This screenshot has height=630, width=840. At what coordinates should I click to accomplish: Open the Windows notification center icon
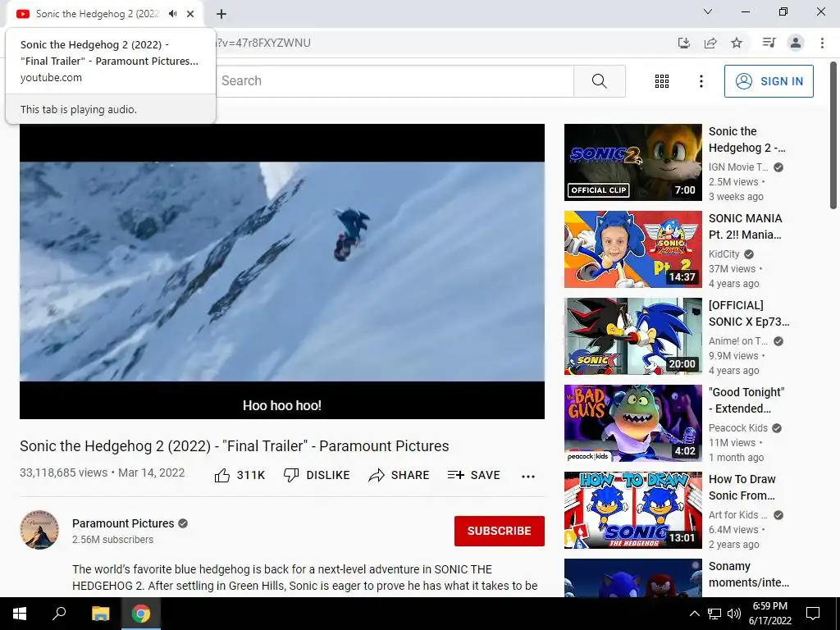[x=813, y=614]
